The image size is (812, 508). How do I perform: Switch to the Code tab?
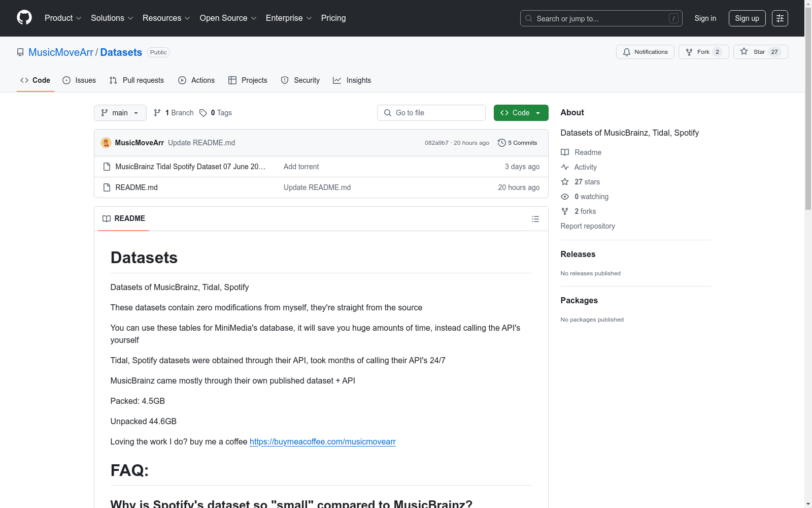[x=36, y=80]
